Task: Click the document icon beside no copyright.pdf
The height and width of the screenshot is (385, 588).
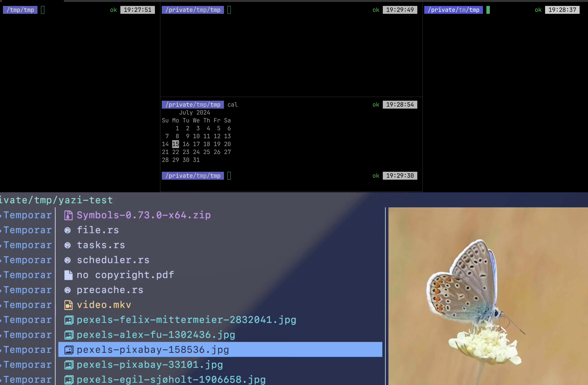Action: [68, 275]
